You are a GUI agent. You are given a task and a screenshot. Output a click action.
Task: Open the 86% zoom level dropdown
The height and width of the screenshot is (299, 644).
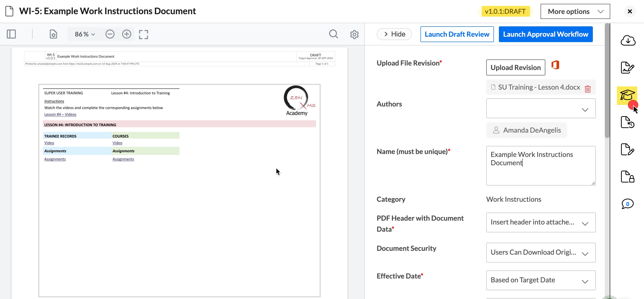click(x=85, y=34)
